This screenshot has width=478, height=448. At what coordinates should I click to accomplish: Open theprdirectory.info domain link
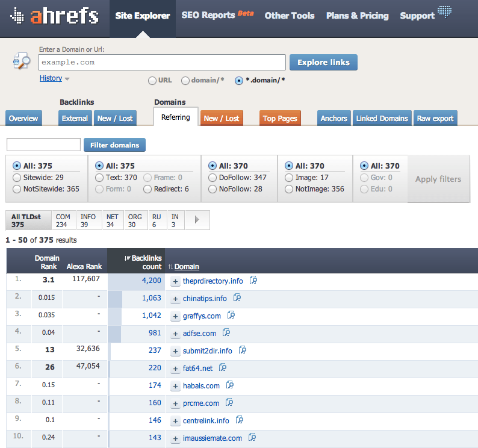[213, 281]
